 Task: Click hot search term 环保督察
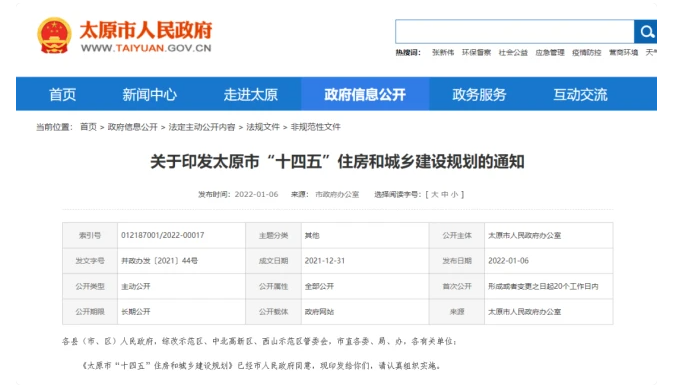point(476,53)
